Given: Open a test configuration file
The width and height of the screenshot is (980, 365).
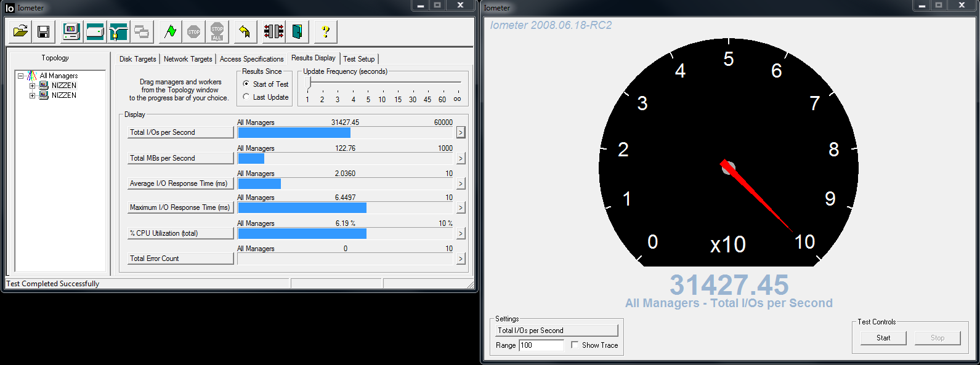Looking at the screenshot, I should point(20,31).
